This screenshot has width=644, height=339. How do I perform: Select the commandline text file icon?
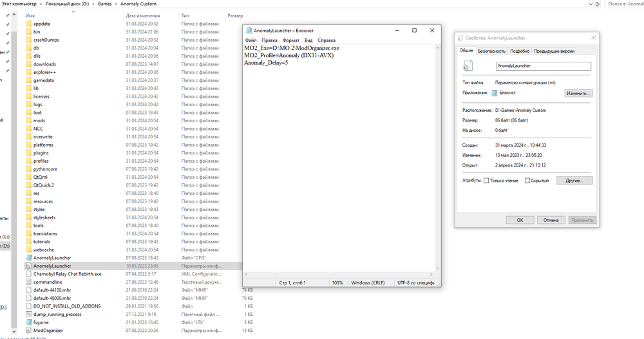pos(29,282)
